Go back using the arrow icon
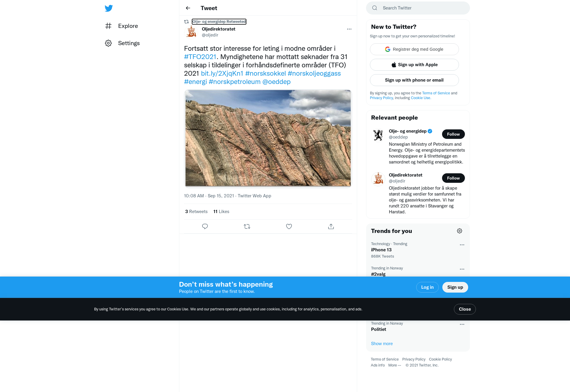This screenshot has height=392, width=570. click(188, 8)
